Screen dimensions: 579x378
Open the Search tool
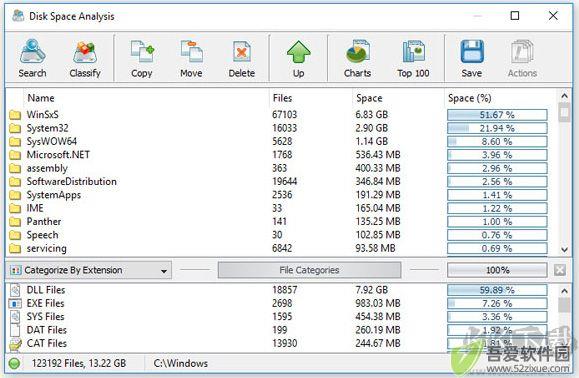tap(32, 58)
